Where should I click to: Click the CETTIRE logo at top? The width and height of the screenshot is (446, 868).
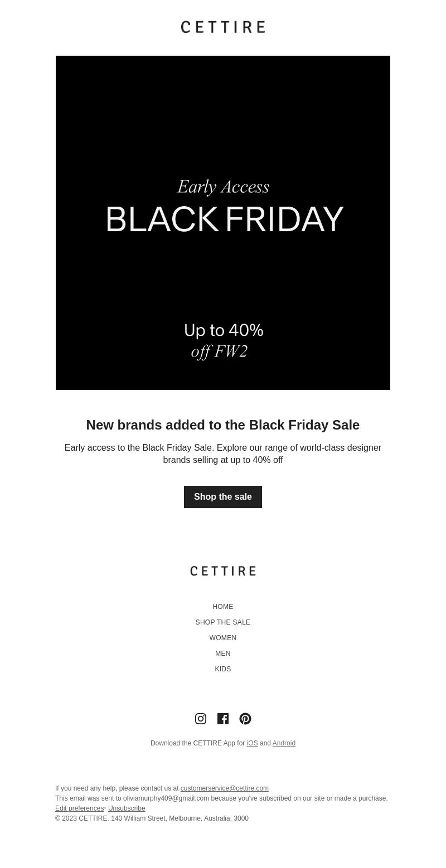[x=223, y=27]
